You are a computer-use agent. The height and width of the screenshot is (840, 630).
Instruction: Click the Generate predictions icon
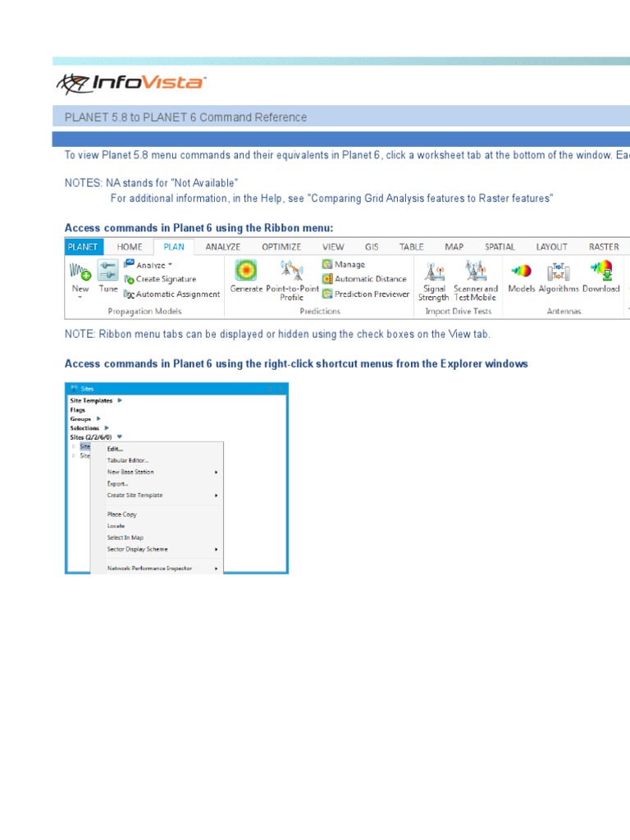tap(246, 270)
